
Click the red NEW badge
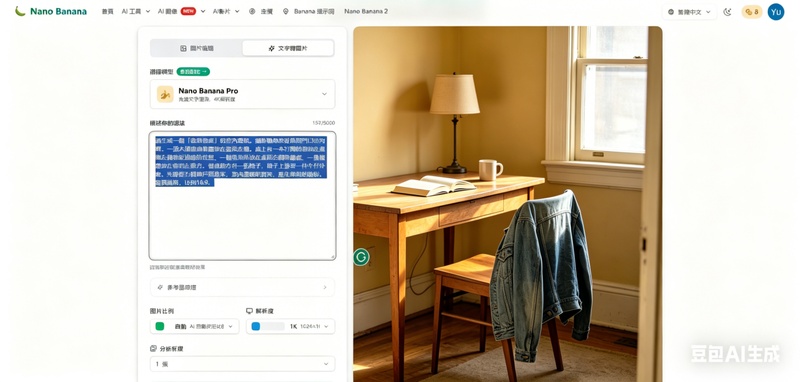(188, 11)
